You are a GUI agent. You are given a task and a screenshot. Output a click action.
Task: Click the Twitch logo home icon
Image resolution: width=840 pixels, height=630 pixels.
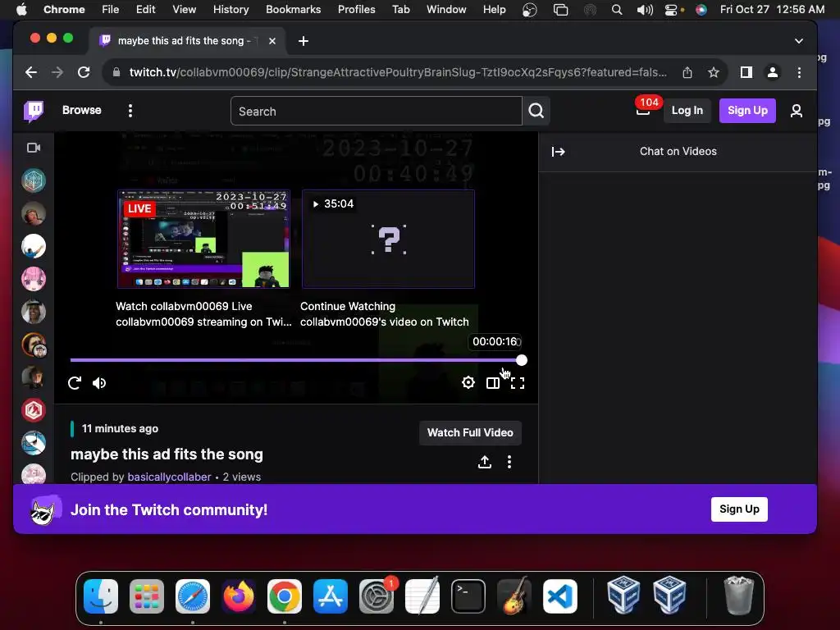coord(34,111)
